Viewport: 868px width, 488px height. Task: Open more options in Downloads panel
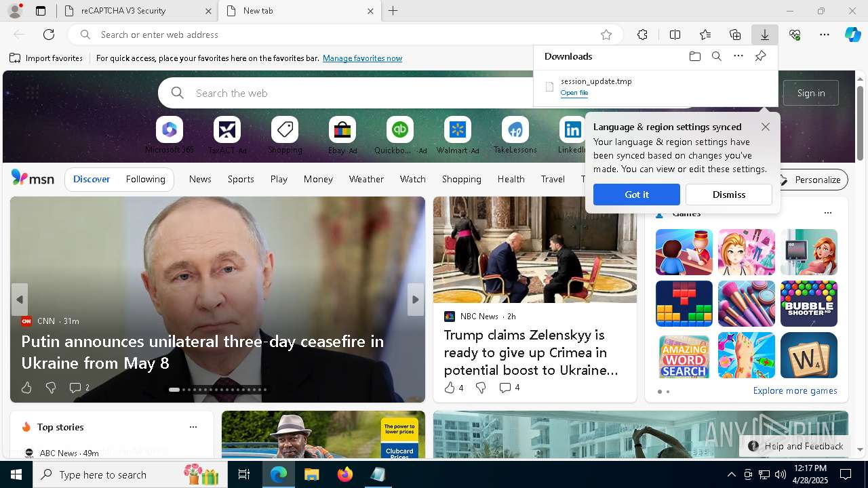[x=738, y=56]
